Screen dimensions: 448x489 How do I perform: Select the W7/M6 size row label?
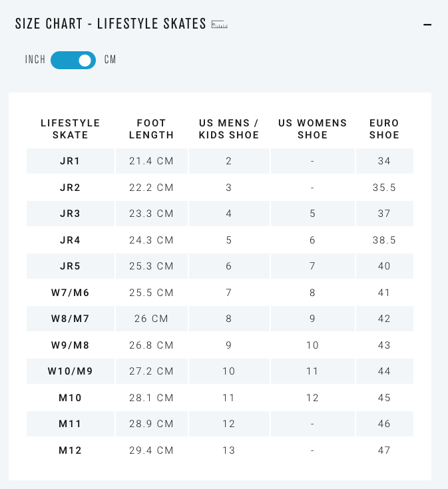(x=70, y=293)
